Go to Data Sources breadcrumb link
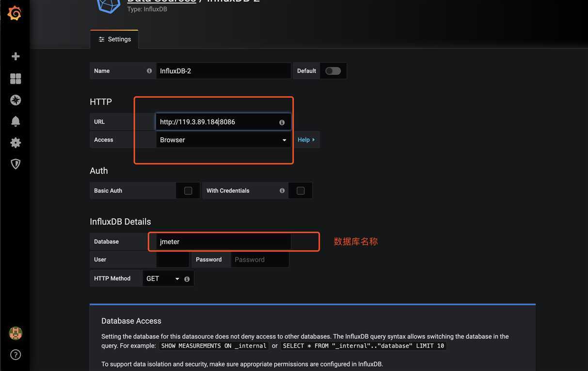This screenshot has height=371, width=588. point(161,1)
